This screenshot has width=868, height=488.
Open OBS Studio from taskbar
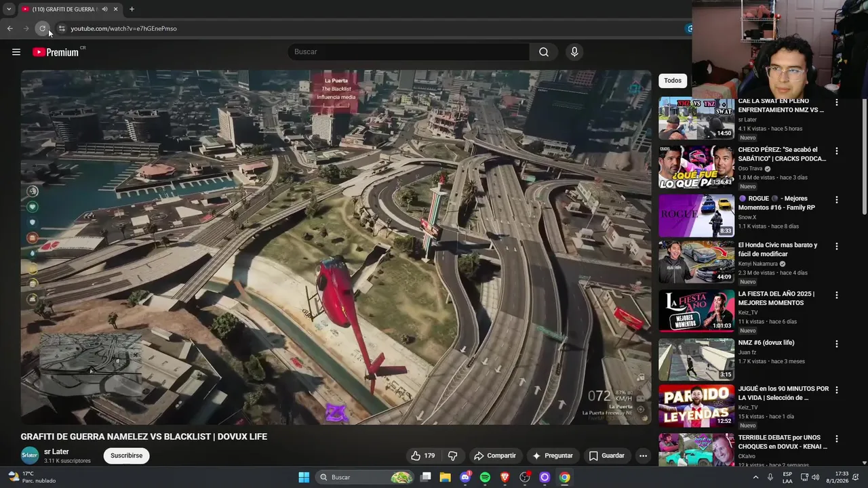tap(524, 477)
